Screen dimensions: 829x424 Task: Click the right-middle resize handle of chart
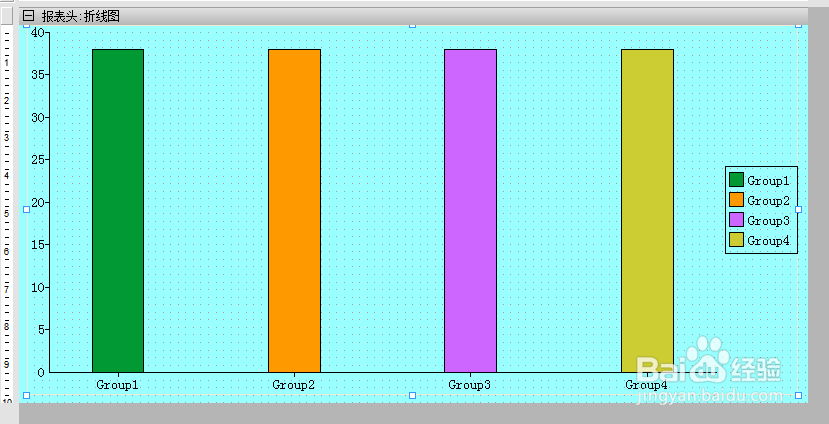(798, 210)
